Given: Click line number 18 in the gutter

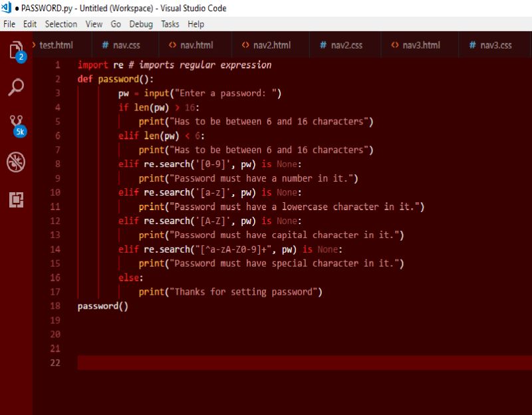Looking at the screenshot, I should point(55,306).
